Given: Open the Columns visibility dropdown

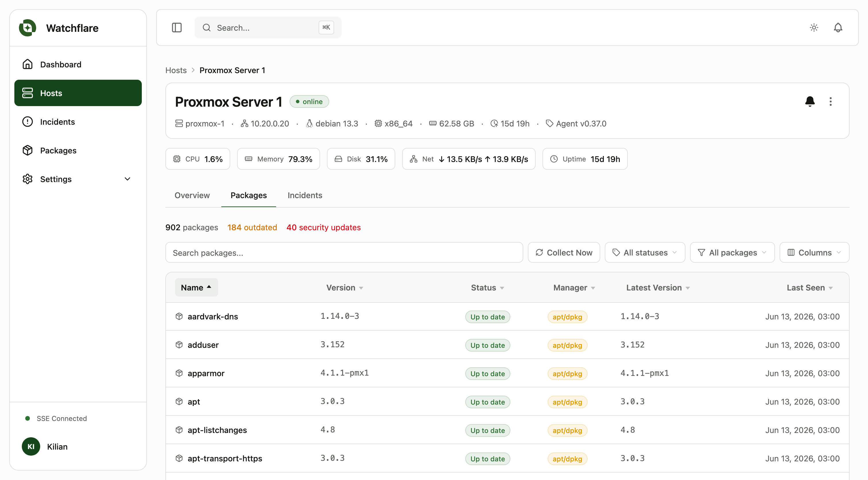Looking at the screenshot, I should click(x=814, y=252).
